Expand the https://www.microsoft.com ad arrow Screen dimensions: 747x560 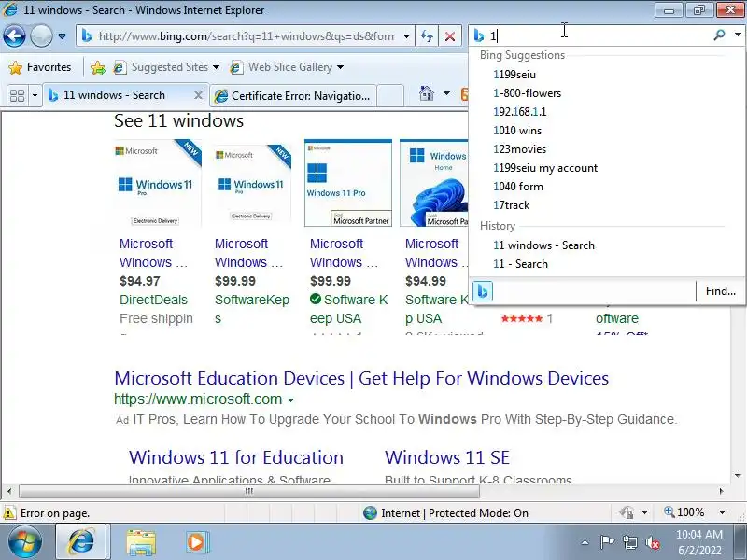click(x=290, y=400)
